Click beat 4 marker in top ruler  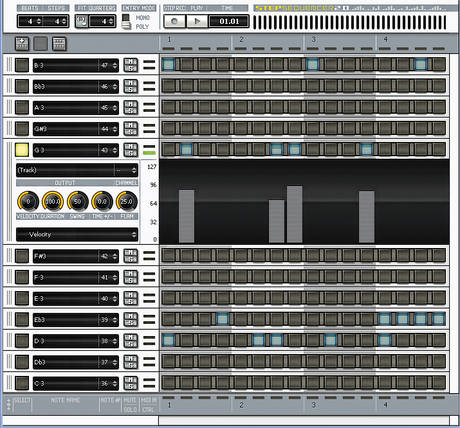pyautogui.click(x=386, y=40)
